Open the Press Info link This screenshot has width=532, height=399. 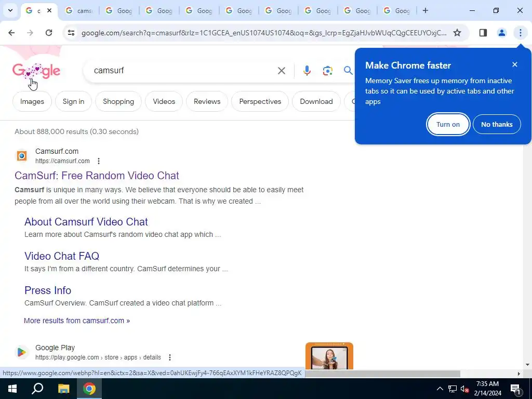point(48,290)
